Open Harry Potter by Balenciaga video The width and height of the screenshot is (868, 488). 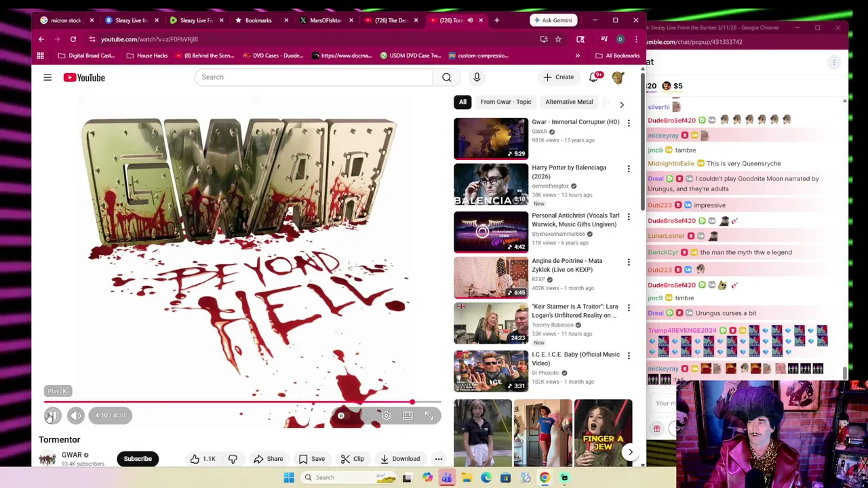coord(491,184)
